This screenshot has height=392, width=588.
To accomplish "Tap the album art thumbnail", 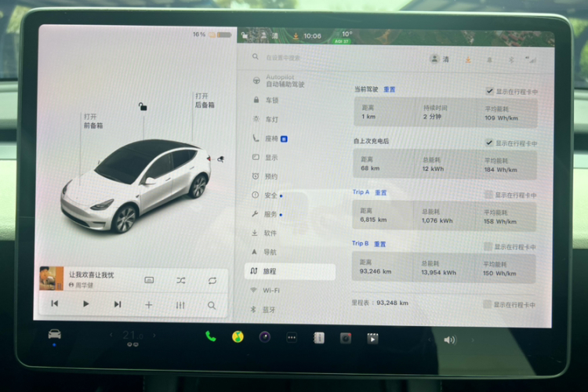I will [52, 278].
